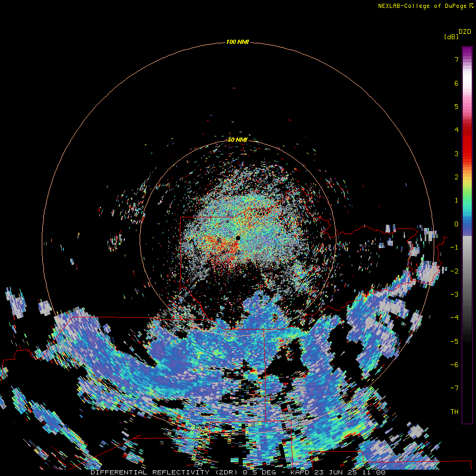Viewport: 476px width, 476px height.
Task: Click the TH threshold label
Action: point(454,412)
